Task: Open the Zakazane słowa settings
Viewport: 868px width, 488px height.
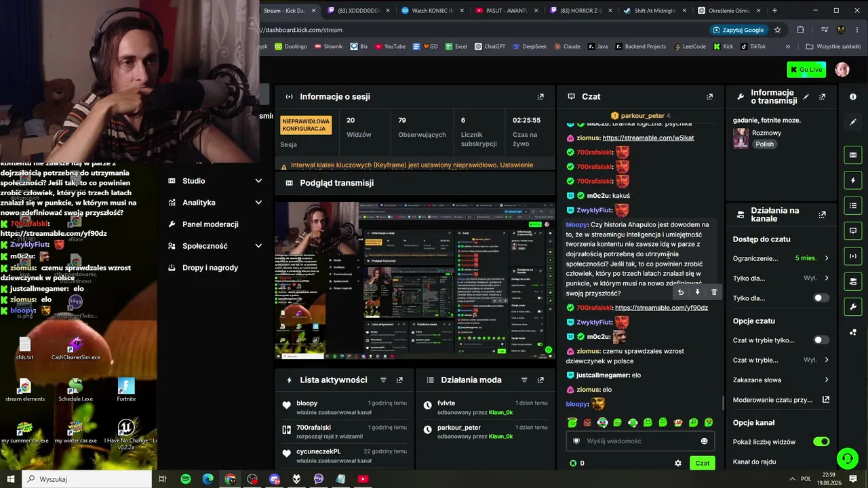Action: 781,380
